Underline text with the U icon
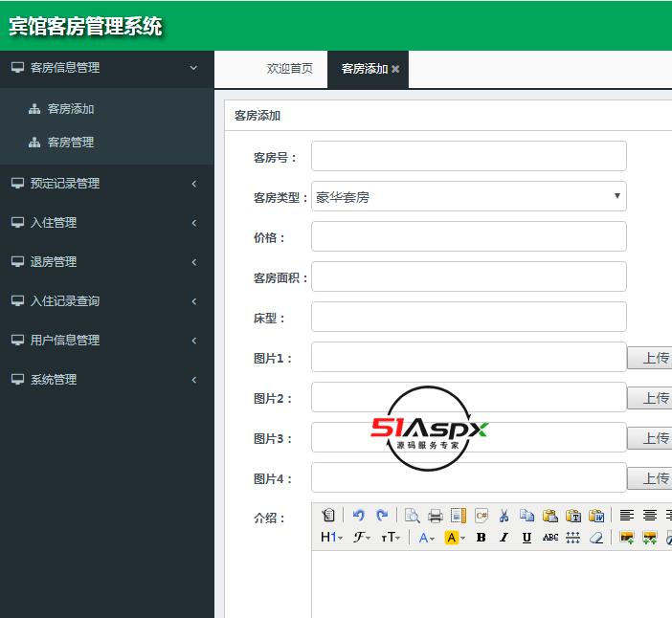The width and height of the screenshot is (672, 618). [x=527, y=538]
